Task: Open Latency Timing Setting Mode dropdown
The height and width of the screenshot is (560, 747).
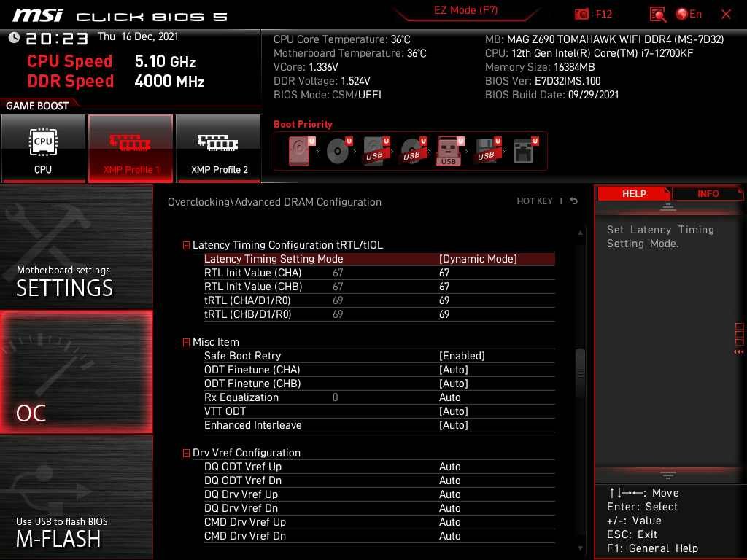Action: coord(379,259)
